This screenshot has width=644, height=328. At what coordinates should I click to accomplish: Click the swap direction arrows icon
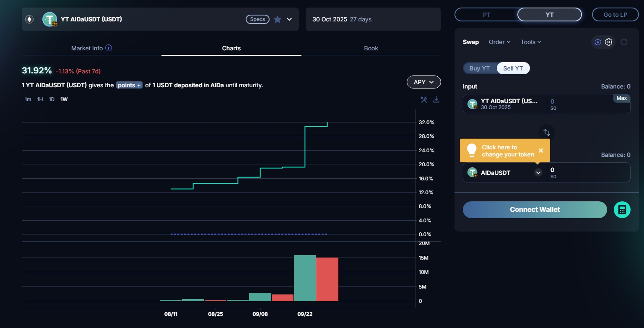546,133
